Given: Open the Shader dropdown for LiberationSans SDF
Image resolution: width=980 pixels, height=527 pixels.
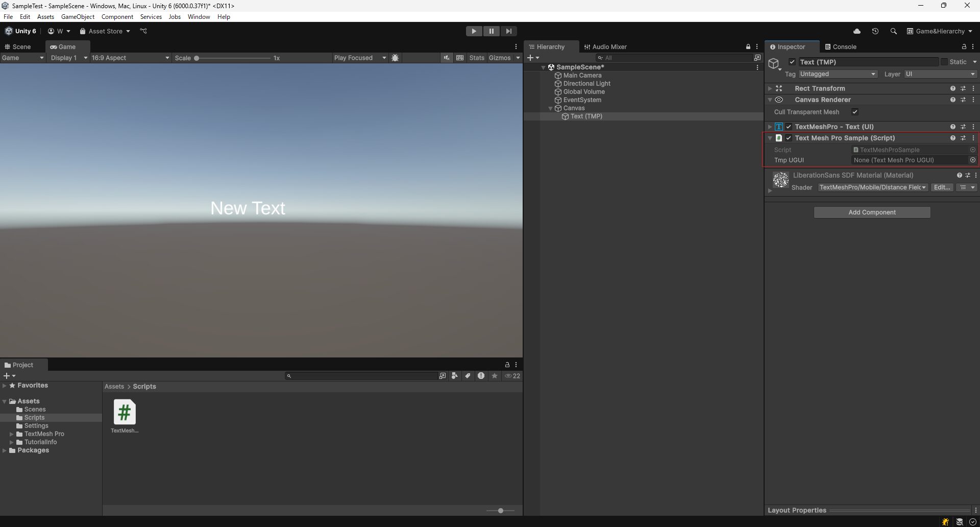Looking at the screenshot, I should click(872, 187).
